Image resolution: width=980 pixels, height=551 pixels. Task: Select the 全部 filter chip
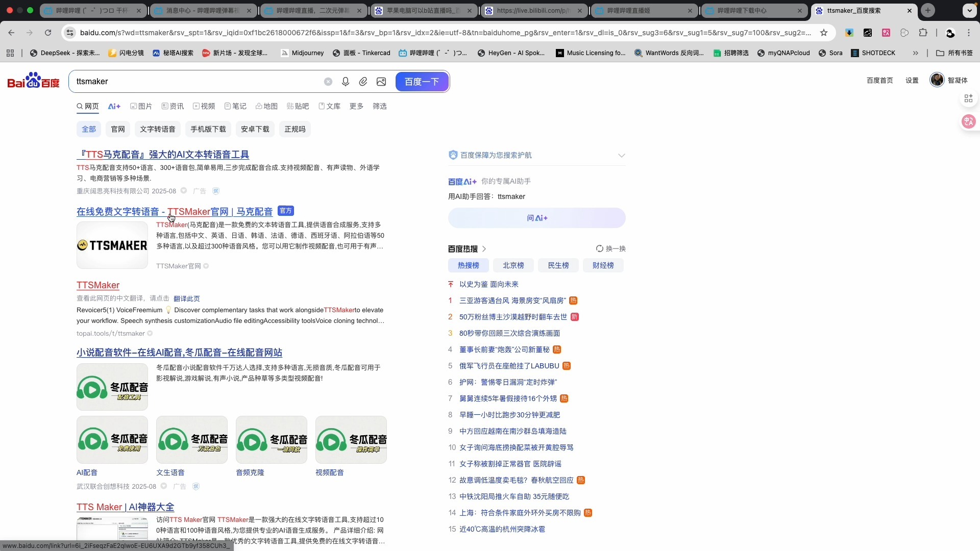[x=89, y=129]
